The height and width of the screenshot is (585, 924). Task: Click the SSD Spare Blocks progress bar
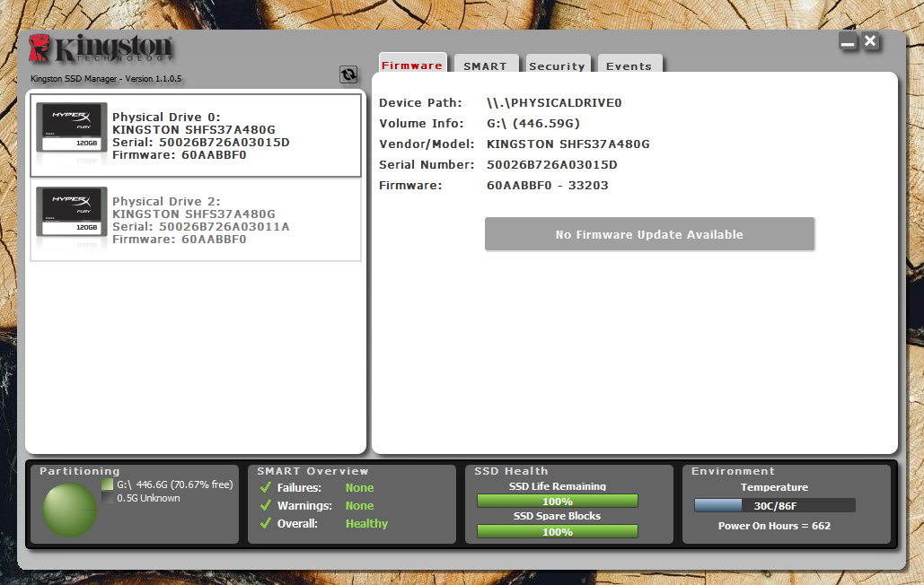click(558, 531)
